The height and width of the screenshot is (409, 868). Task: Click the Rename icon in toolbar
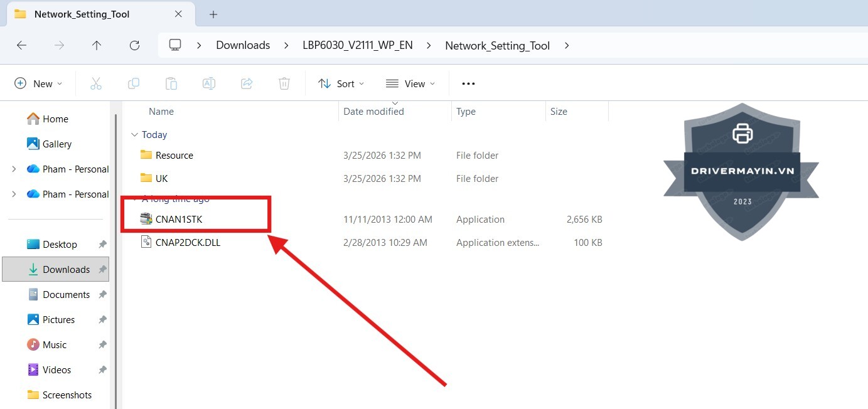pos(209,83)
